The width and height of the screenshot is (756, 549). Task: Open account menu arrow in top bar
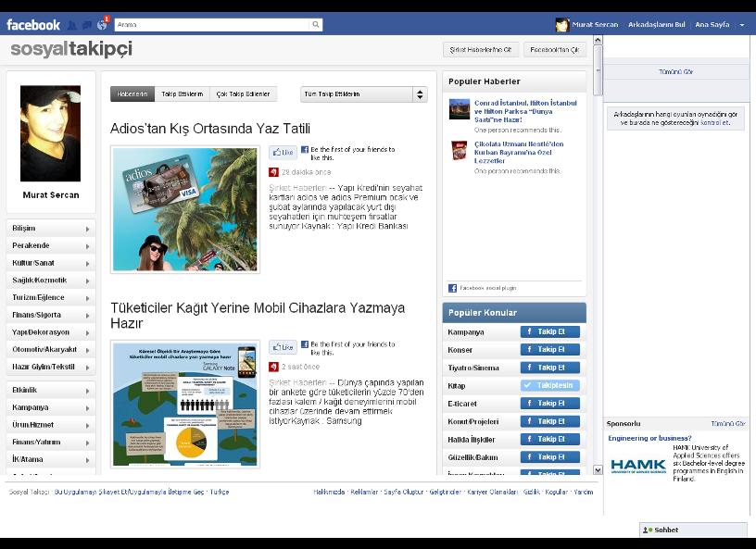tap(742, 25)
